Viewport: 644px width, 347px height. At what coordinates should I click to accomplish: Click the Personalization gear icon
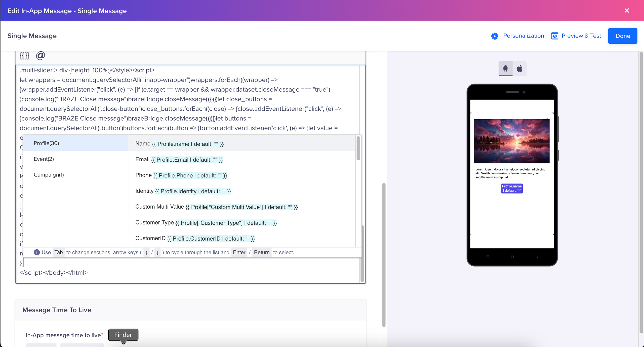(x=495, y=36)
